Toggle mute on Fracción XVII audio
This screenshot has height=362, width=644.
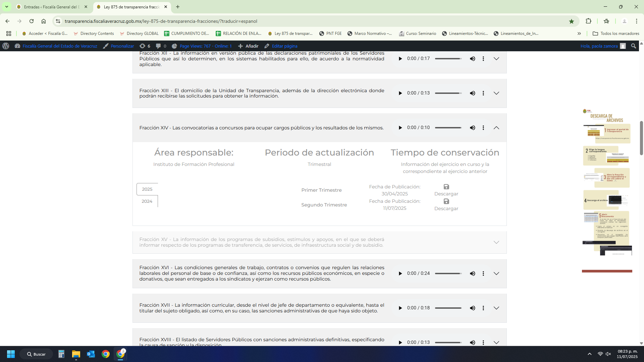click(472, 308)
